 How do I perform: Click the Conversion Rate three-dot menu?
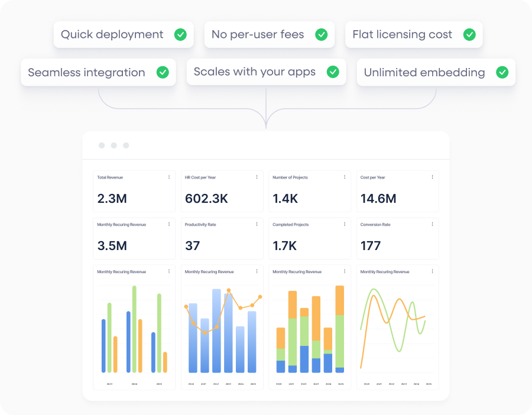click(x=432, y=225)
